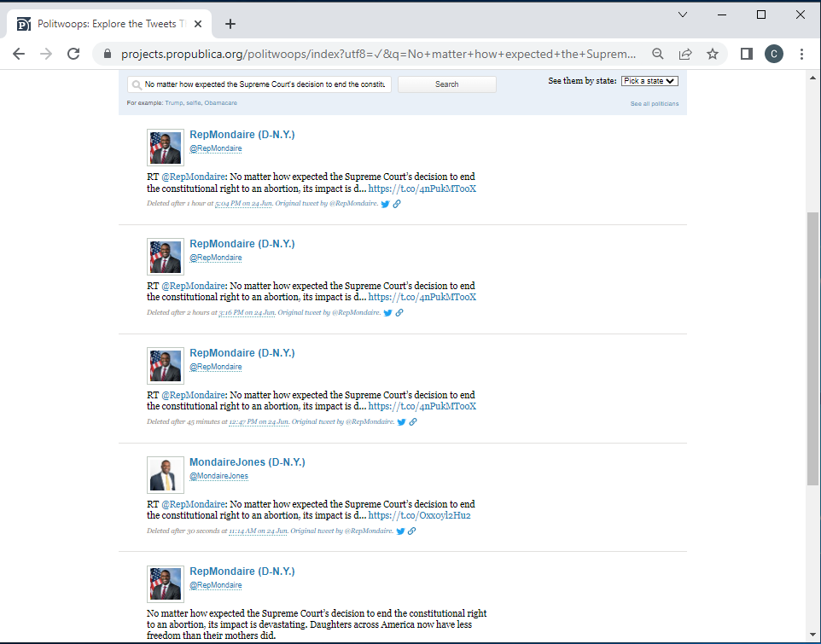
Task: Click the share page icon in the address bar
Action: coord(685,54)
